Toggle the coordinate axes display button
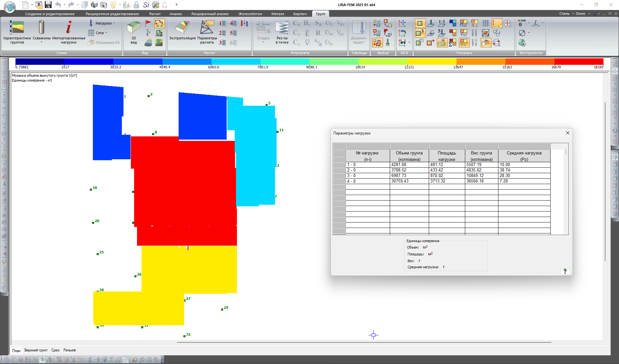 [496, 23]
